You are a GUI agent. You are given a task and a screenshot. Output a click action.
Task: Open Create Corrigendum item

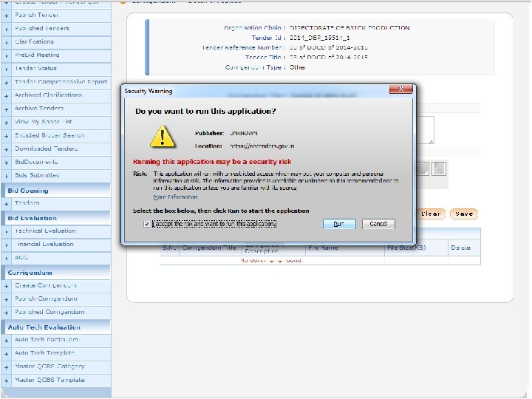tap(46, 285)
